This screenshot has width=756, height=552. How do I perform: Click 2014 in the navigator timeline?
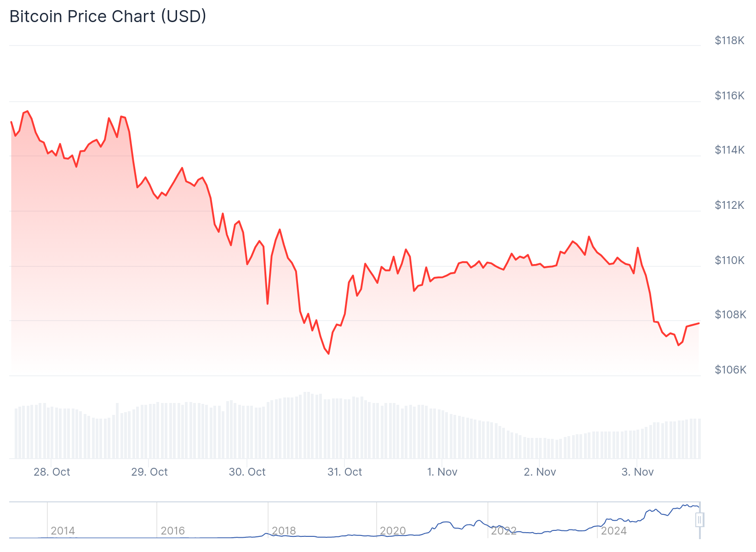[x=63, y=531]
